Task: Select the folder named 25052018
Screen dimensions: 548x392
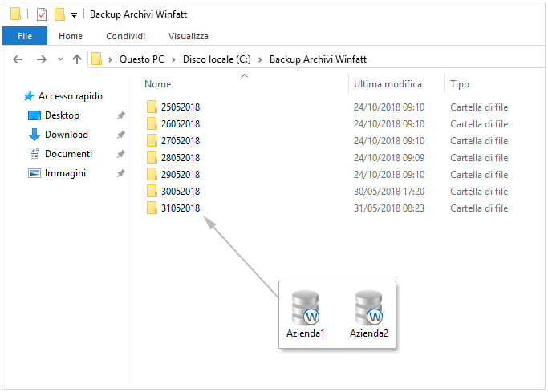Action: tap(181, 107)
